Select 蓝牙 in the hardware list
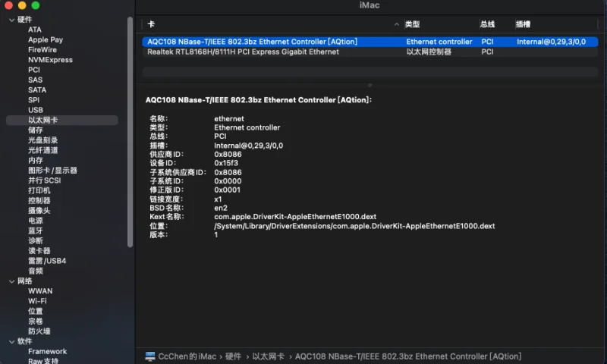The height and width of the screenshot is (364, 607). click(36, 231)
